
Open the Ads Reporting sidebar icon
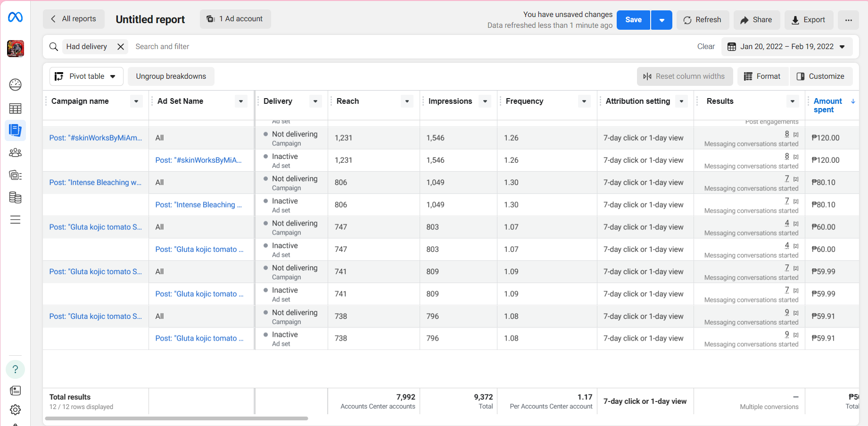15,130
